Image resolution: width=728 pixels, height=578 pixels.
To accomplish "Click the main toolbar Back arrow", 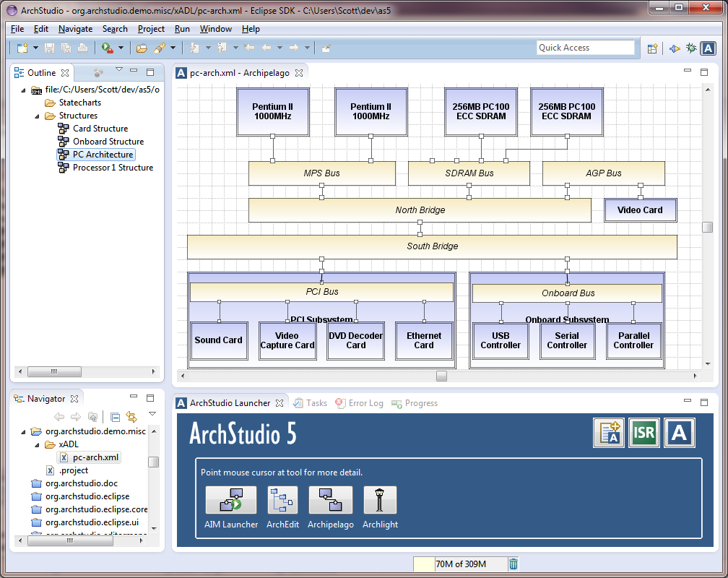I will point(266,48).
